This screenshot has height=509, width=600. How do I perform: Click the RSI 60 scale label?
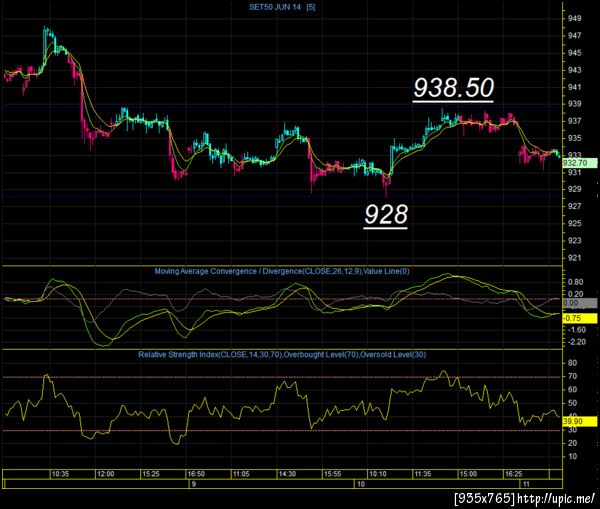pyautogui.click(x=572, y=390)
